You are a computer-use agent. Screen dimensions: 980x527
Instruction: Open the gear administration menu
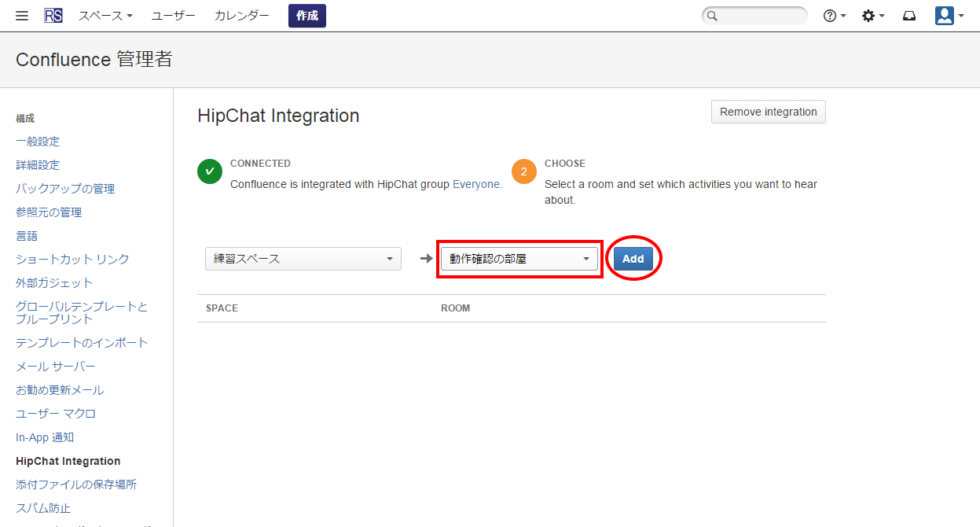coord(872,16)
